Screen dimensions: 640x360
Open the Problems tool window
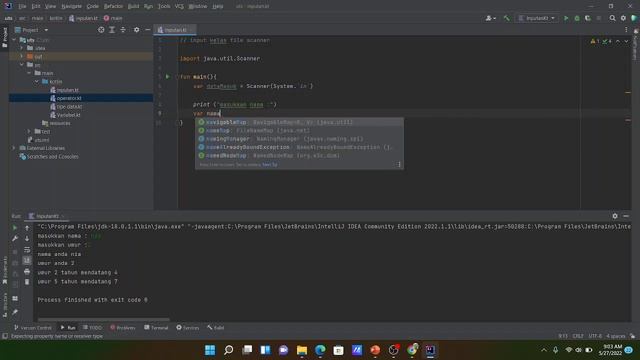[x=122, y=327]
